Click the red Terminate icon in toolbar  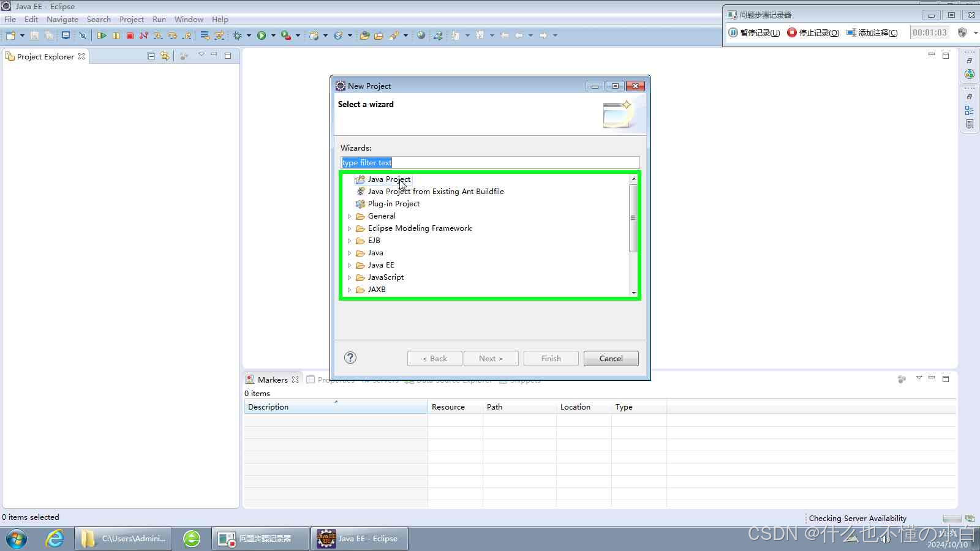click(130, 36)
